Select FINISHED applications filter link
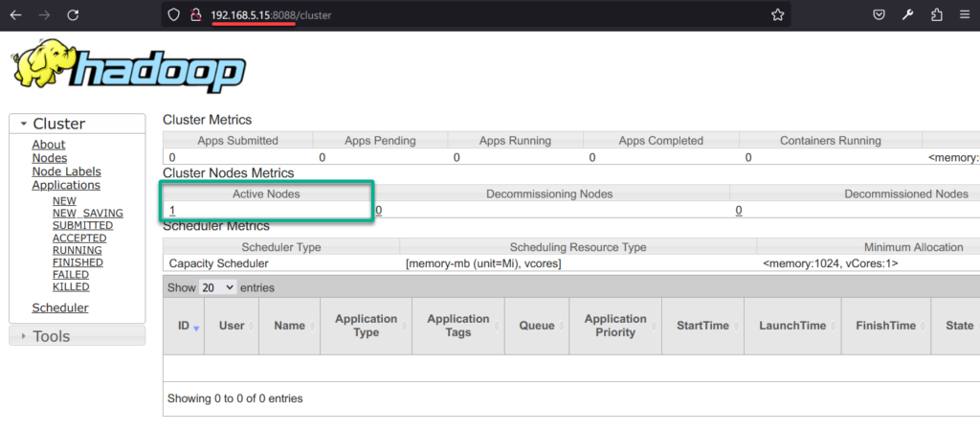Screen dimensions: 980x432 pyautogui.click(x=78, y=262)
